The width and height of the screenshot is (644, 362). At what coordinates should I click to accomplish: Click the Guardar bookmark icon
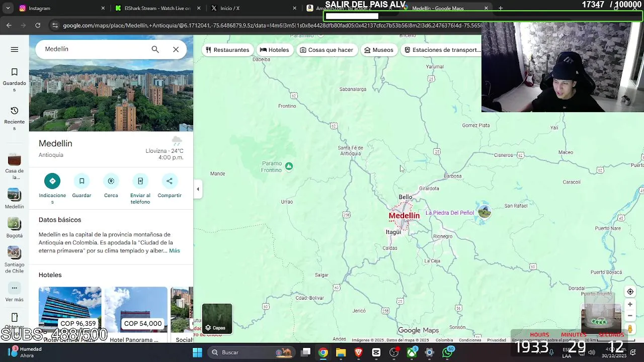pyautogui.click(x=82, y=181)
